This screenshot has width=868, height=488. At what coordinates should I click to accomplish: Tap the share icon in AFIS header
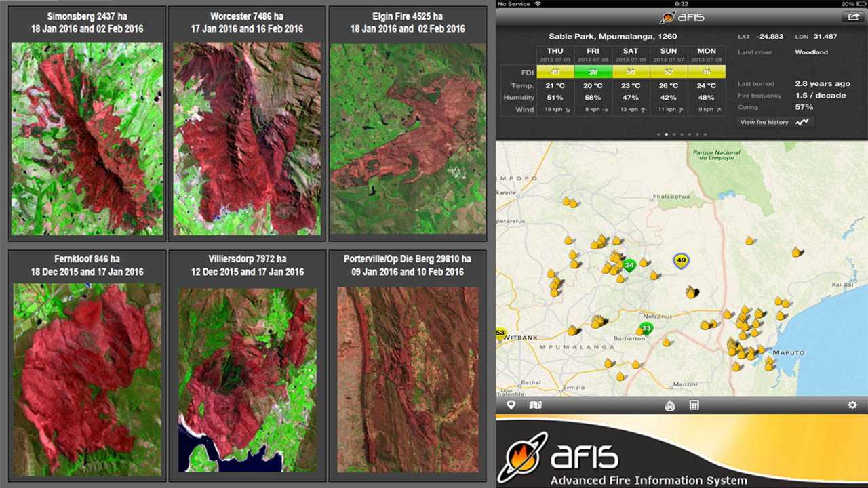tap(851, 17)
